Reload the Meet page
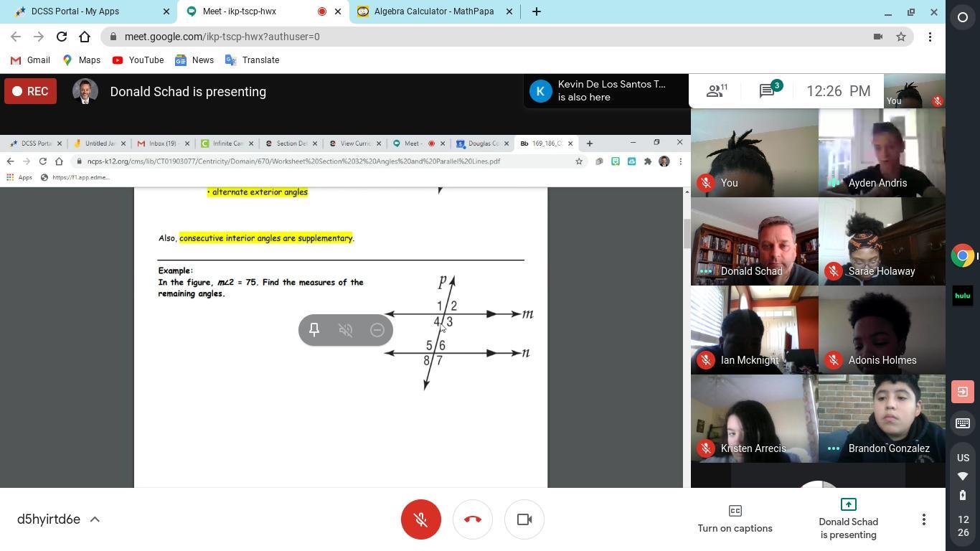This screenshot has width=980, height=551. 62,37
